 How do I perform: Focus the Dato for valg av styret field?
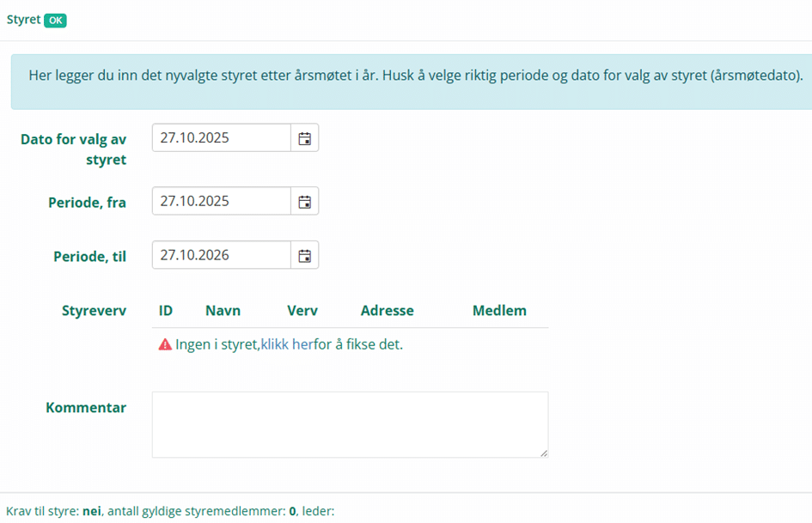(221, 137)
